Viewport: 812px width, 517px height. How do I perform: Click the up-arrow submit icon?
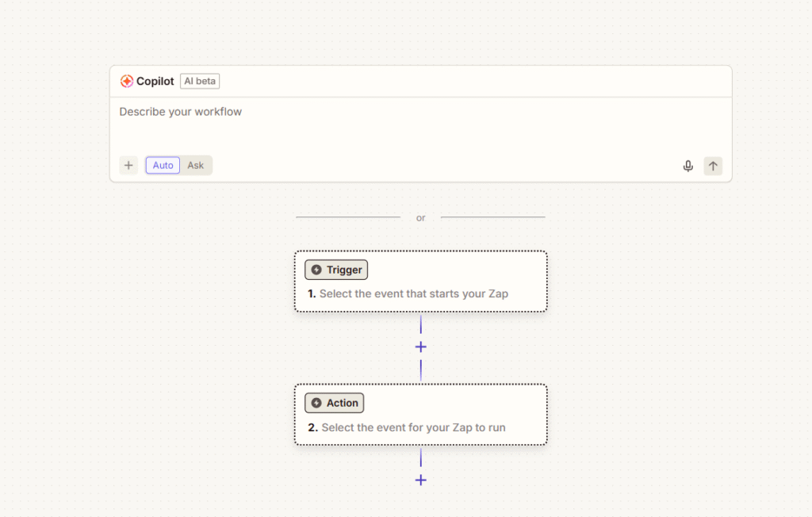(x=713, y=166)
